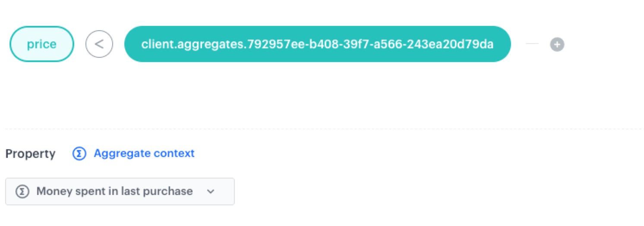The height and width of the screenshot is (226, 644).
Task: Expand the property dropdown using its chevron arrow
Action: click(x=211, y=191)
